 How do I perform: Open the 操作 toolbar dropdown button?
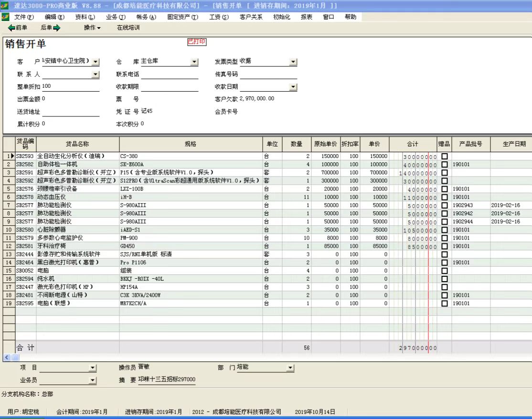pyautogui.click(x=92, y=28)
